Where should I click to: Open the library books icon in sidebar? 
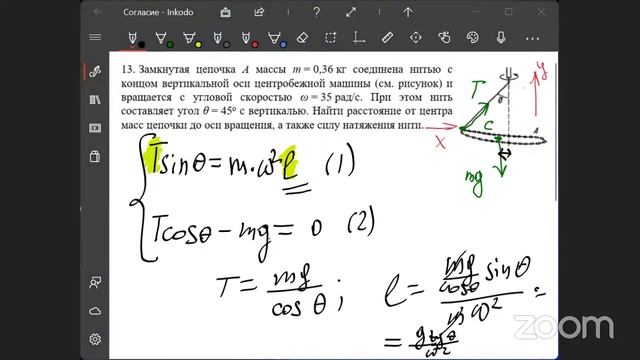point(95,100)
